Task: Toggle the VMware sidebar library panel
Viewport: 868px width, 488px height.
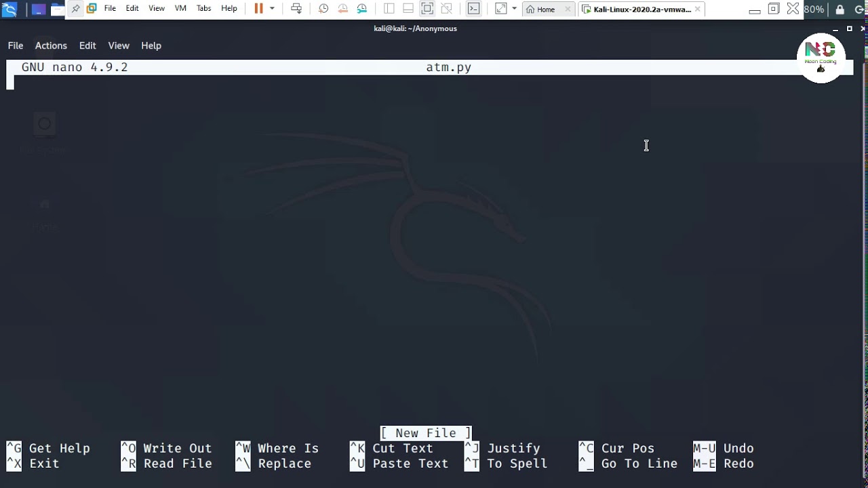Action: point(389,9)
